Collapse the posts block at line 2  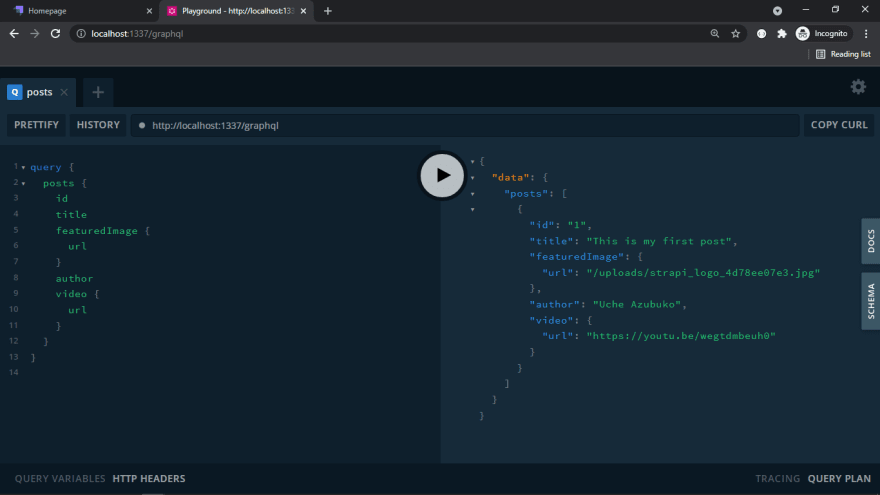click(23, 184)
